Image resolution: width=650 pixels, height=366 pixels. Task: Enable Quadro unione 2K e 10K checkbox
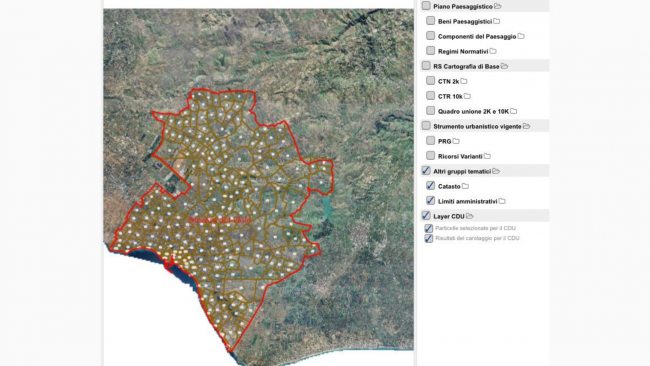point(430,111)
